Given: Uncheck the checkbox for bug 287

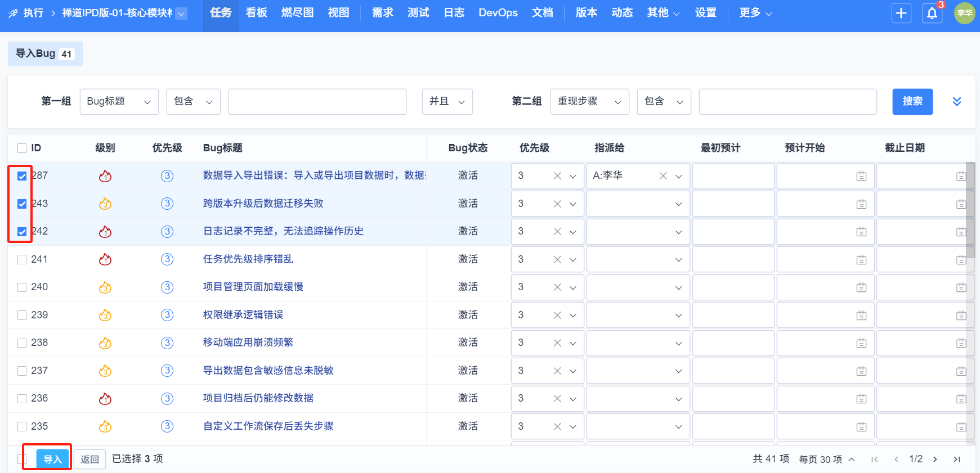Looking at the screenshot, I should [22, 176].
